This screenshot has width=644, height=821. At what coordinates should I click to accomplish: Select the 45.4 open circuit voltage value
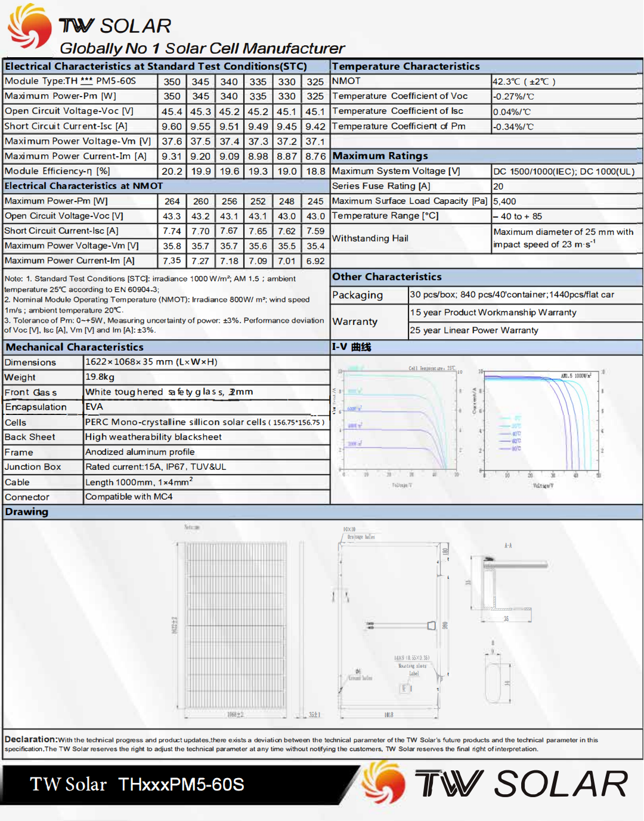tap(172, 111)
